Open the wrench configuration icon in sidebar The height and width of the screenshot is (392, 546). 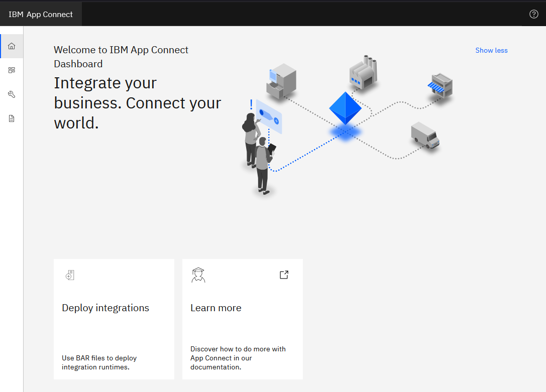coord(12,94)
